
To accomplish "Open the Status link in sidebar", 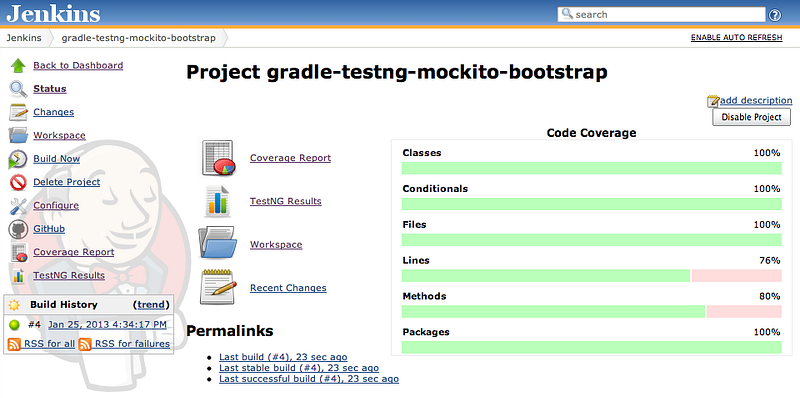I will (50, 89).
